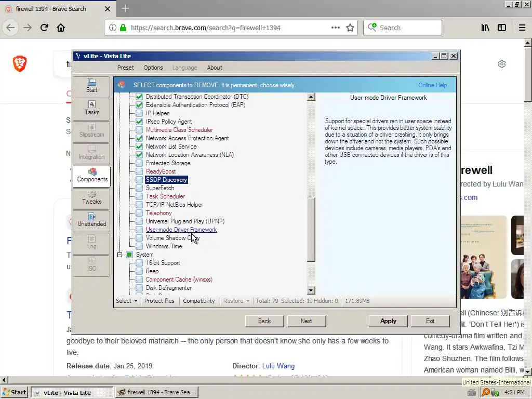This screenshot has height=399, width=532.
Task: Select the SSDP Discovery tree item
Action: [166, 180]
